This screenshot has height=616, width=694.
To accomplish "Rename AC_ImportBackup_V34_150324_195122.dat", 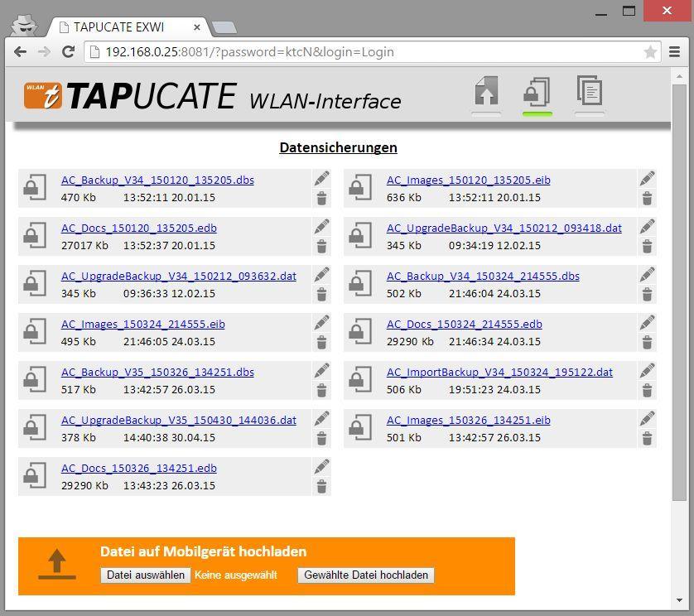I will [647, 371].
